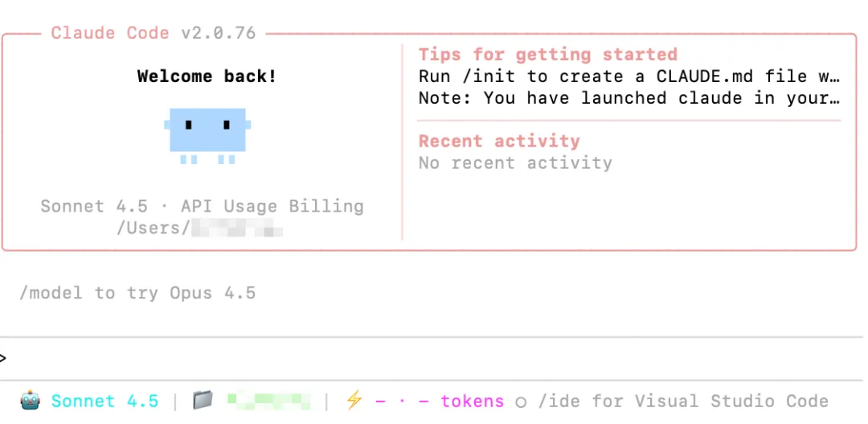Click the prompt arrow symbol

[x=4, y=358]
